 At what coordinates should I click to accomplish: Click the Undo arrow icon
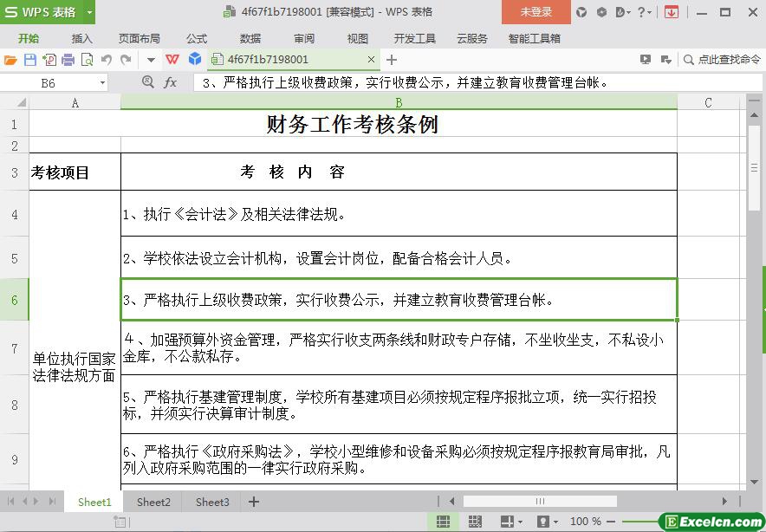[x=107, y=60]
